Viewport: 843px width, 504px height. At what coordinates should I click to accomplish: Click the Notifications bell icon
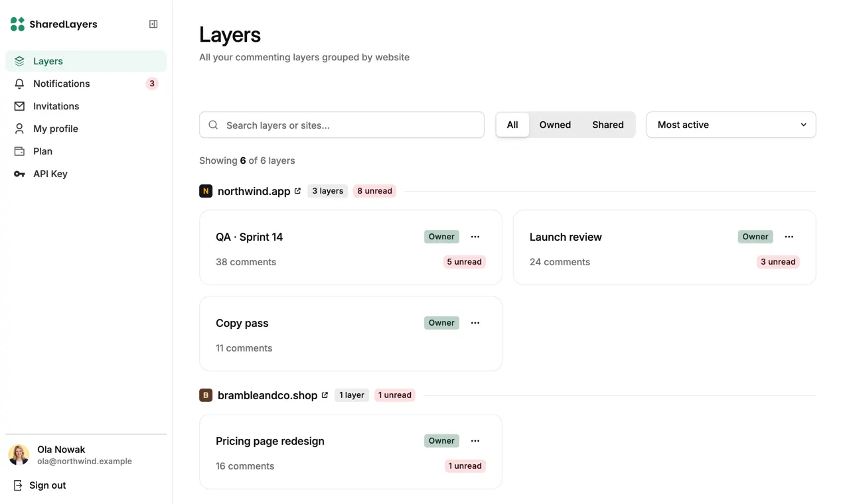click(19, 84)
